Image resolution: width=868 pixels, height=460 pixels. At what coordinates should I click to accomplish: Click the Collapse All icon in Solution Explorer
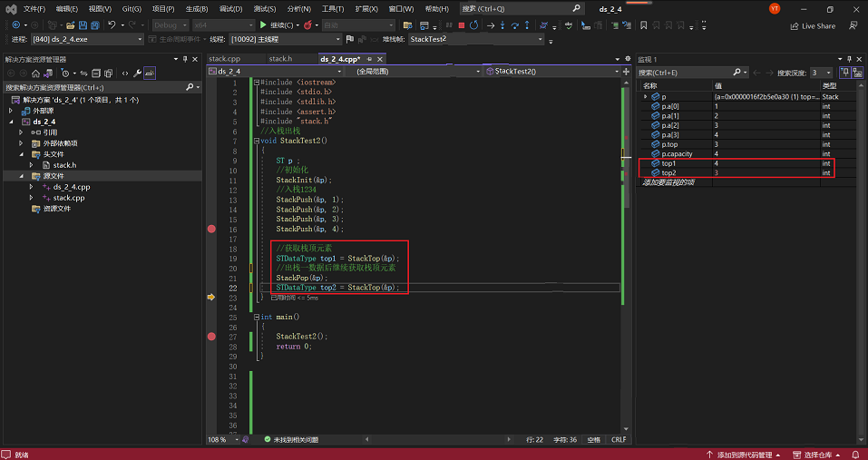click(96, 73)
